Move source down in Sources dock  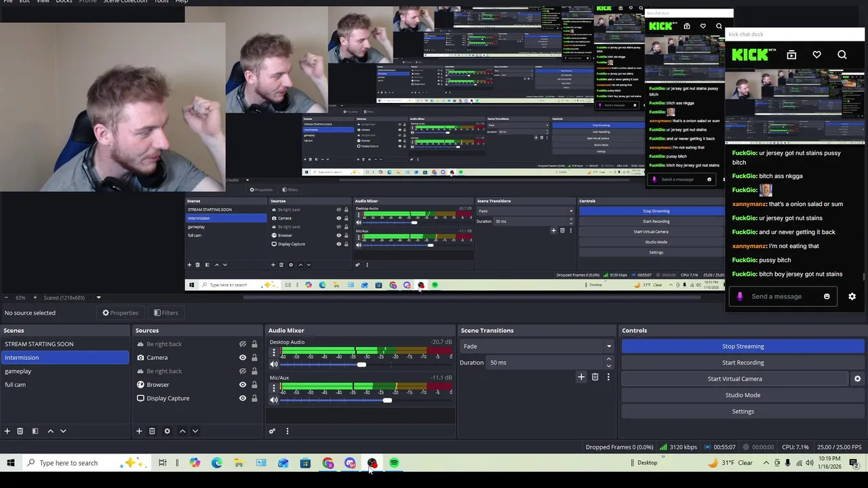pos(195,431)
